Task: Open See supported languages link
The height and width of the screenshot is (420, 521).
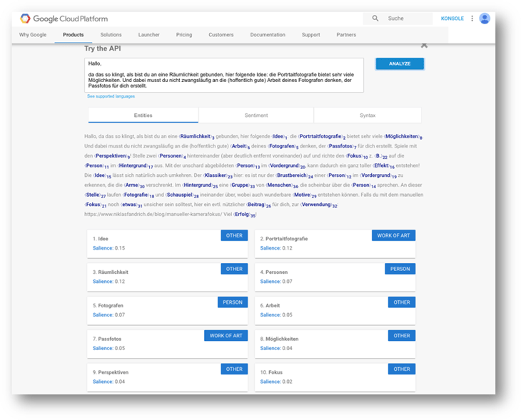Action: coord(111,96)
